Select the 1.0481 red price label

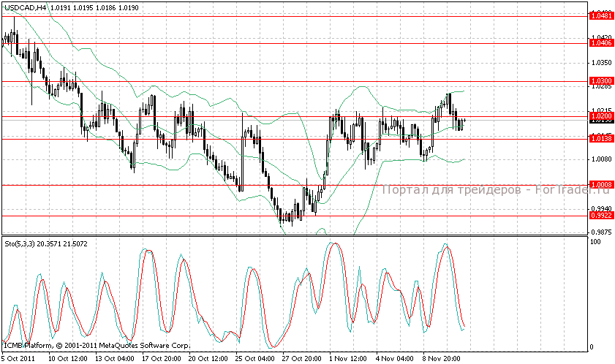click(x=600, y=15)
